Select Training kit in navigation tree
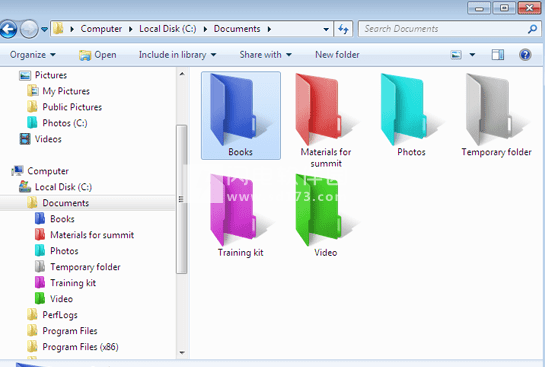545x367 pixels. (73, 283)
